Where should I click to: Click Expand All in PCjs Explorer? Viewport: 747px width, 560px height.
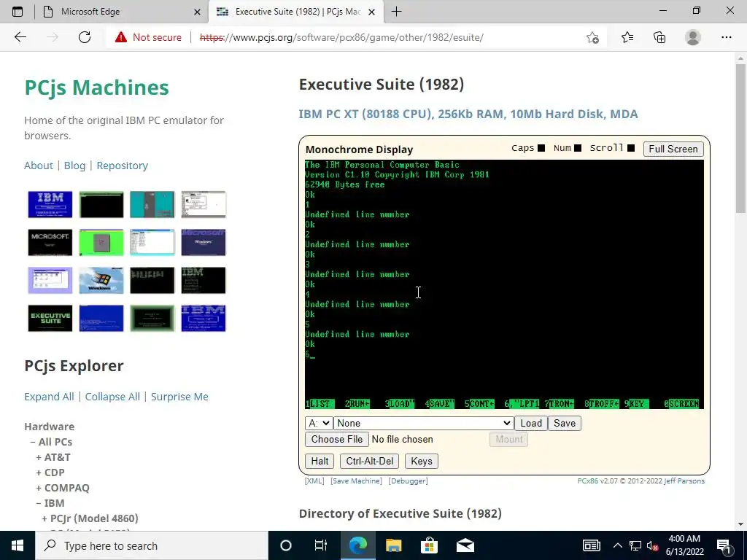pos(49,397)
